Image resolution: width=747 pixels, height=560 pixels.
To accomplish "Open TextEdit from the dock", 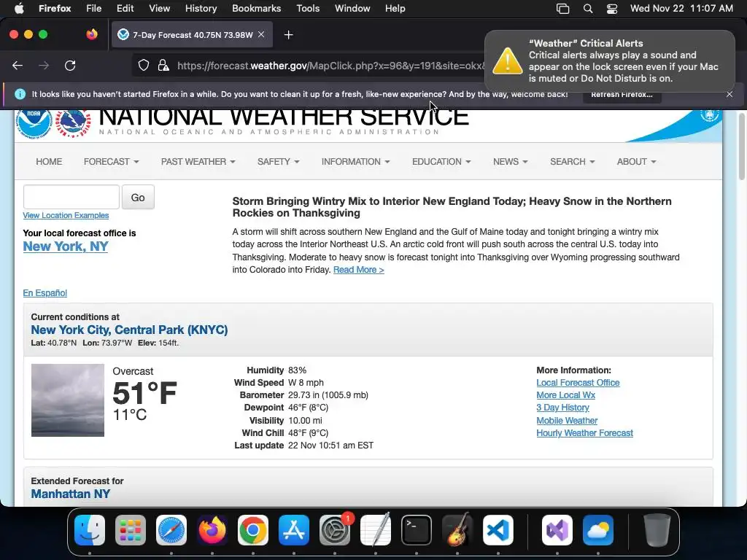I will [x=376, y=530].
